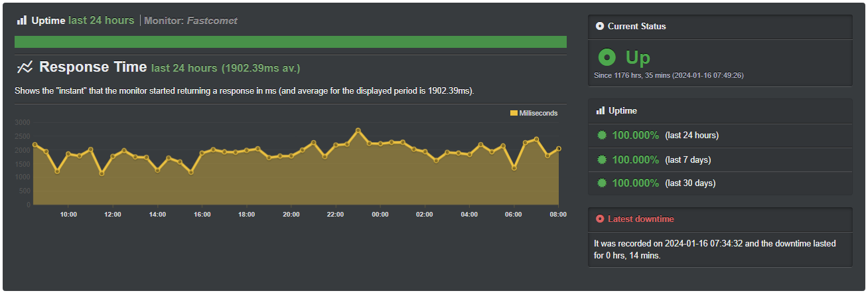
Task: Click the Current Status circle icon
Action: [600, 27]
